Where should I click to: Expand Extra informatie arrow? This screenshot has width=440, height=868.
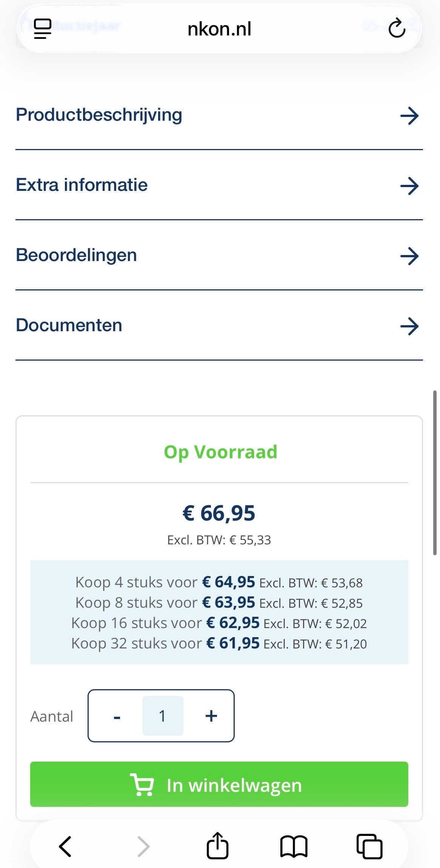[x=409, y=186]
